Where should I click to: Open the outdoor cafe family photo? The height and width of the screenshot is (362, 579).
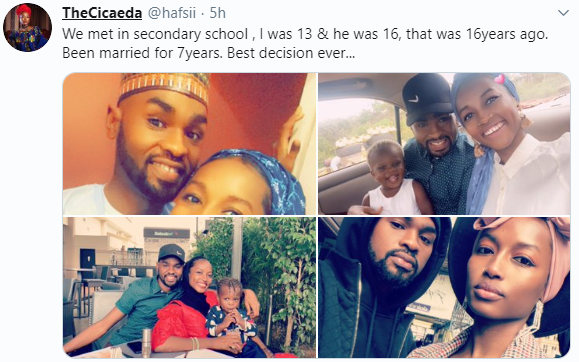190,287
